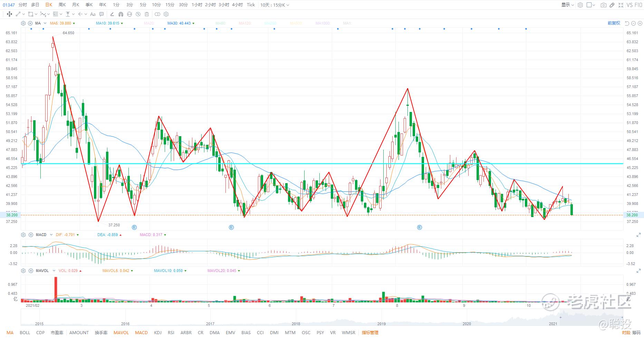Image resolution: width=644 pixels, height=339 pixels.
Task: Zoom out the chart with minus icon
Action: pyautogui.click(x=633, y=23)
